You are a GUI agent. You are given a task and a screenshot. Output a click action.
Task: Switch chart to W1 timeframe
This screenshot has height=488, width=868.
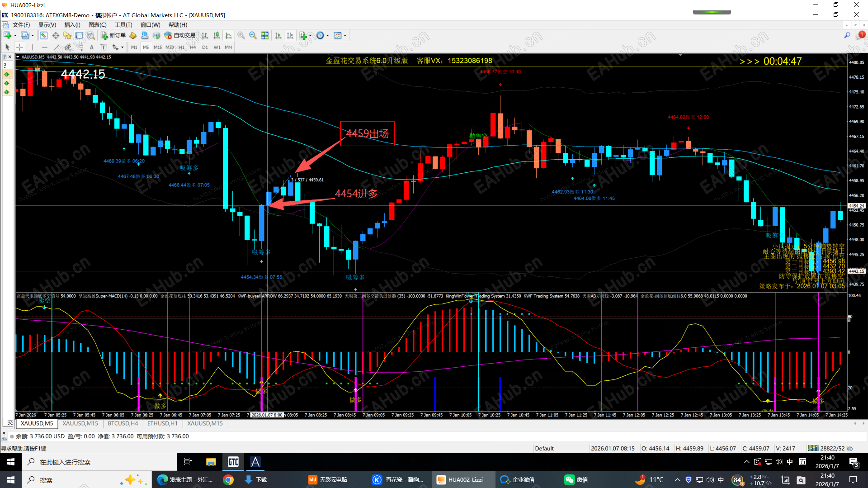217,47
